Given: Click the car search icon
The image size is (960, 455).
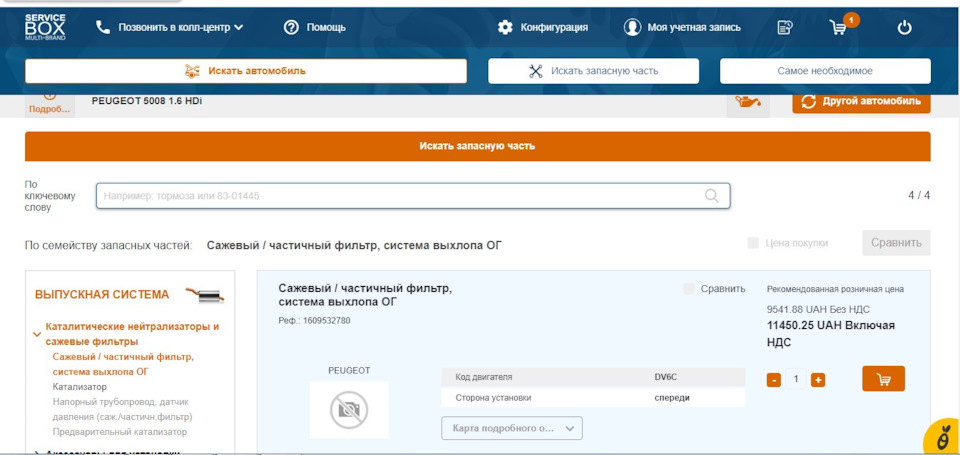Looking at the screenshot, I should click(192, 71).
